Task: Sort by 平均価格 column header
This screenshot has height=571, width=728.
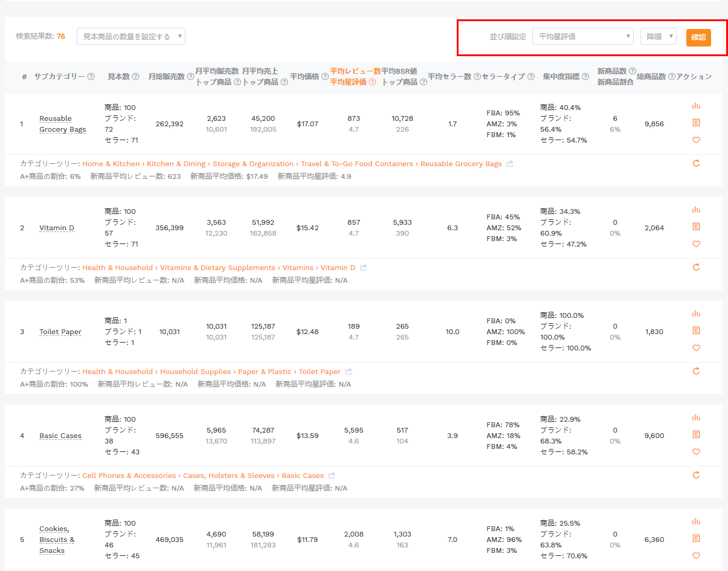Action: 304,77
